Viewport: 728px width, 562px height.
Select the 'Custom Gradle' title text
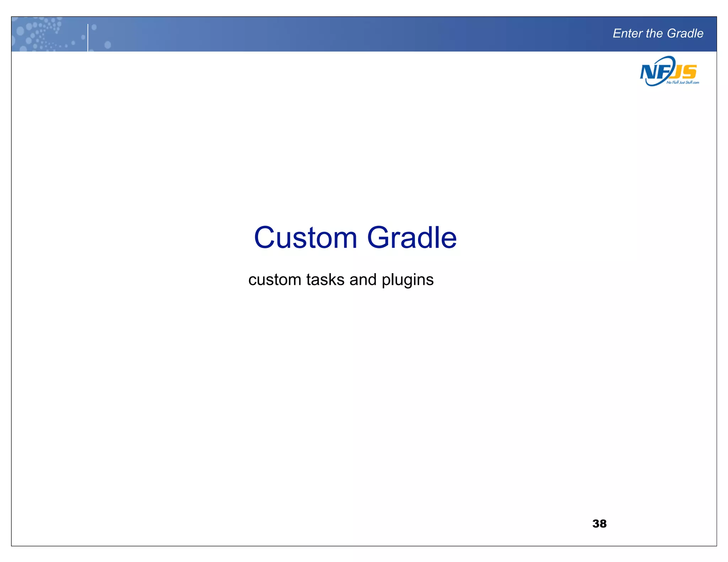click(355, 237)
